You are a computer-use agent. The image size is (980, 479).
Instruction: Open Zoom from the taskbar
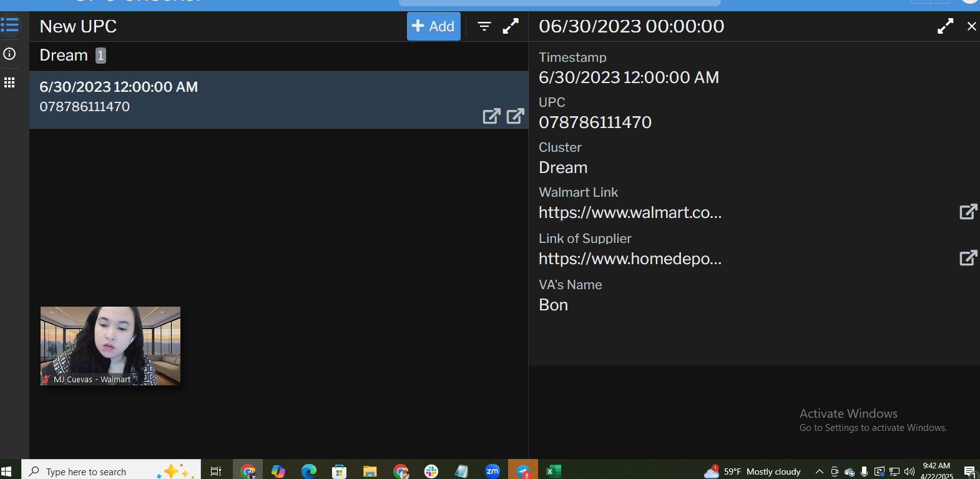(x=492, y=471)
